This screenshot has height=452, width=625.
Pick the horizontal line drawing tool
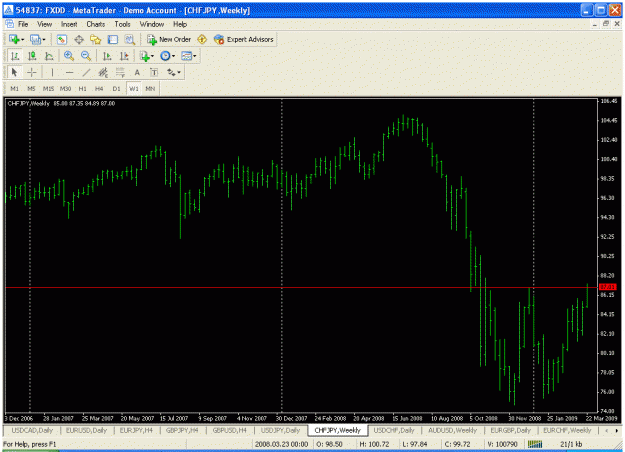click(x=69, y=73)
